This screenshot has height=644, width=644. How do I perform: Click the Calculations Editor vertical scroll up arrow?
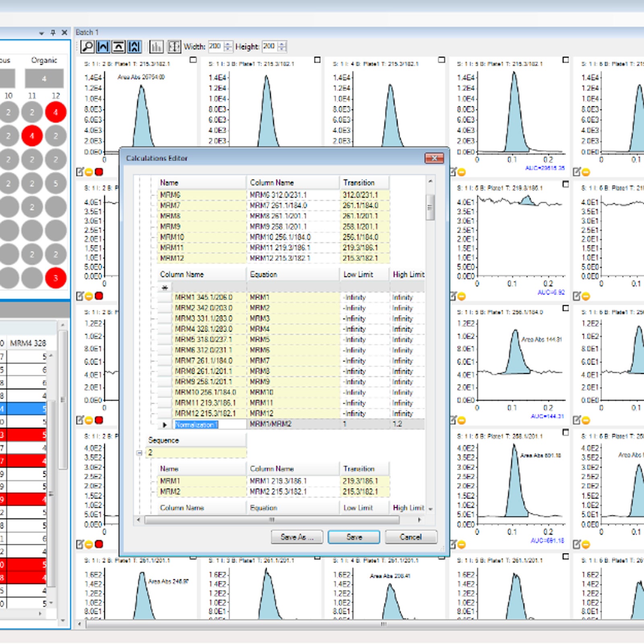click(x=430, y=182)
